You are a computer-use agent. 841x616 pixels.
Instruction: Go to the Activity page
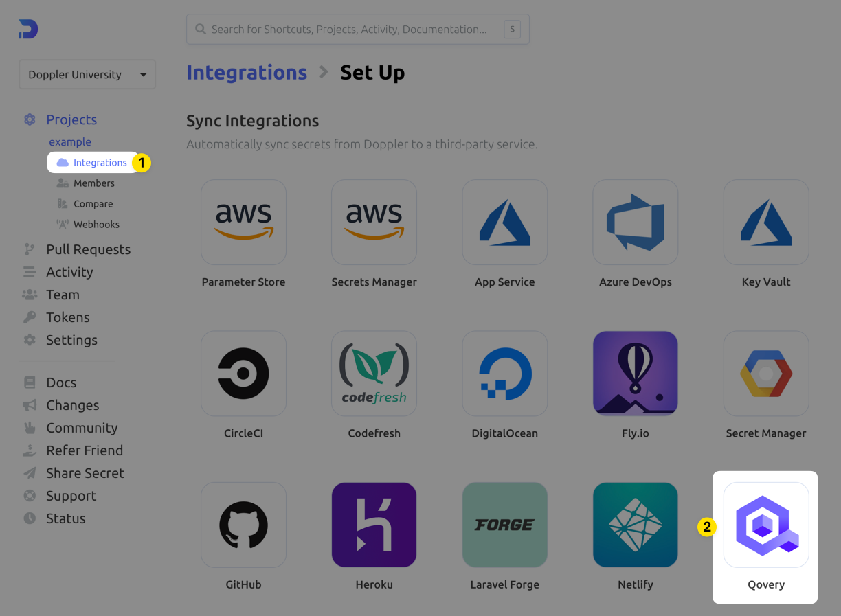(69, 272)
